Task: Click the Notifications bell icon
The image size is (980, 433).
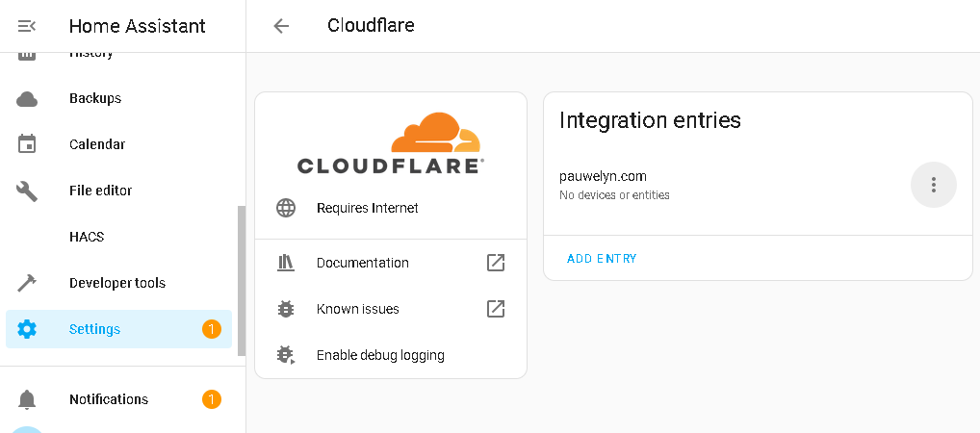Action: (27, 399)
